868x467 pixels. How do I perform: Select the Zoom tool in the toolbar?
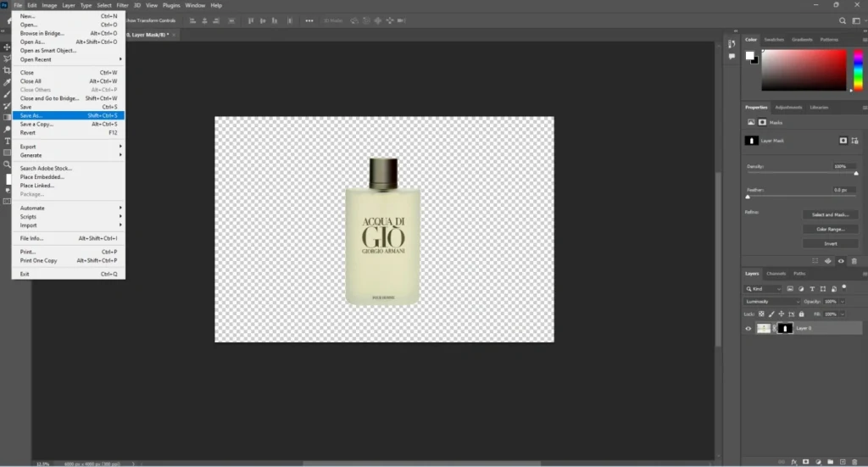tap(7, 164)
